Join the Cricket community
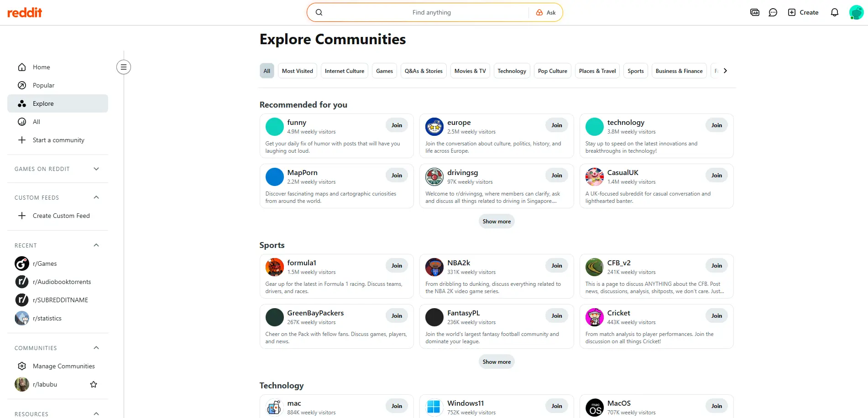Screen dimensions: 868x418 click(x=716, y=316)
